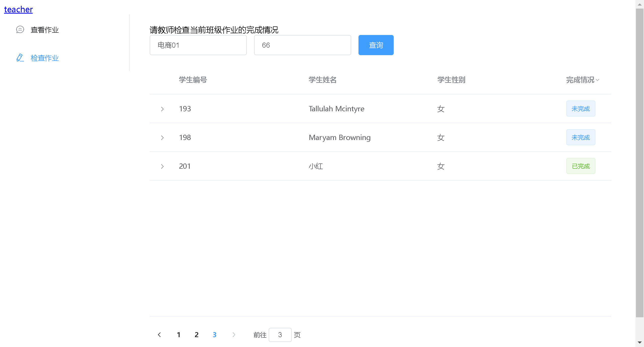Expand the row for student 198
Screen dimensions: 644x347
[162, 137]
